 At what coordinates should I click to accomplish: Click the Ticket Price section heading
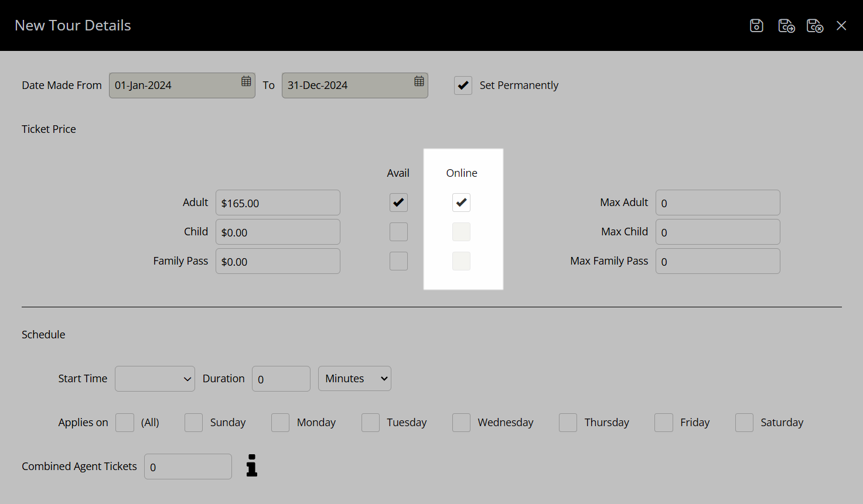coord(49,129)
